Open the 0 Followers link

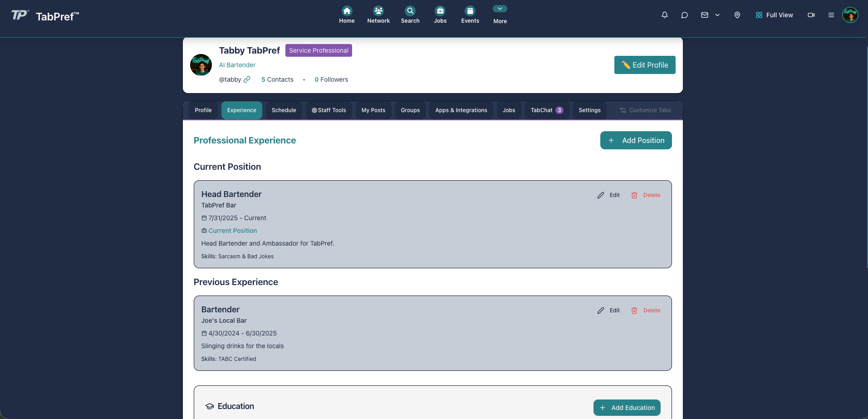pos(331,79)
